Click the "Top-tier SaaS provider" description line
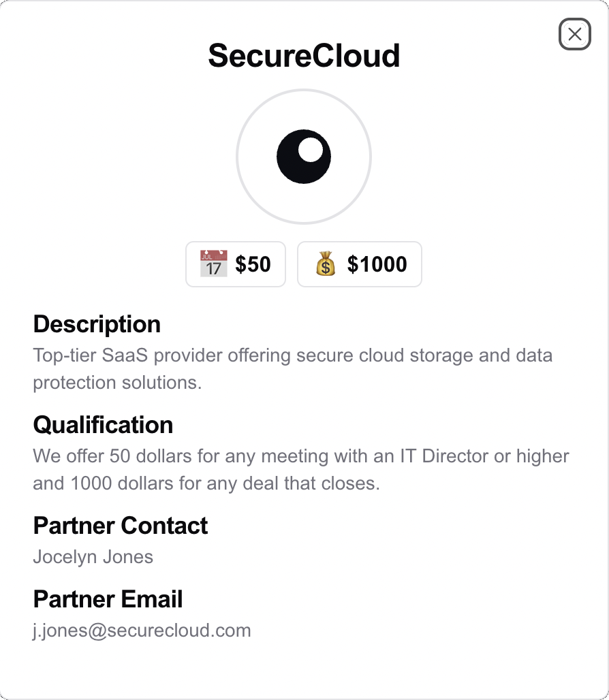609x700 pixels. point(292,355)
